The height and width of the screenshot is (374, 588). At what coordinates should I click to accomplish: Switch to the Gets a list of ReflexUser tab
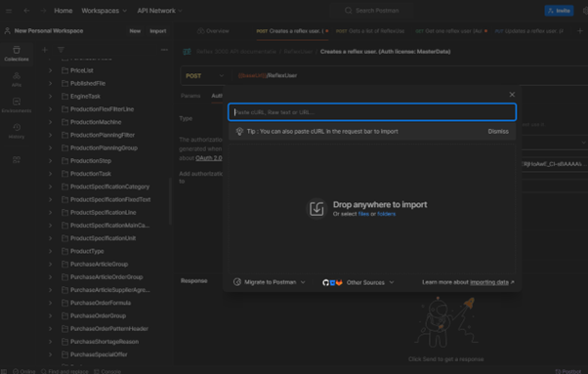coord(370,31)
